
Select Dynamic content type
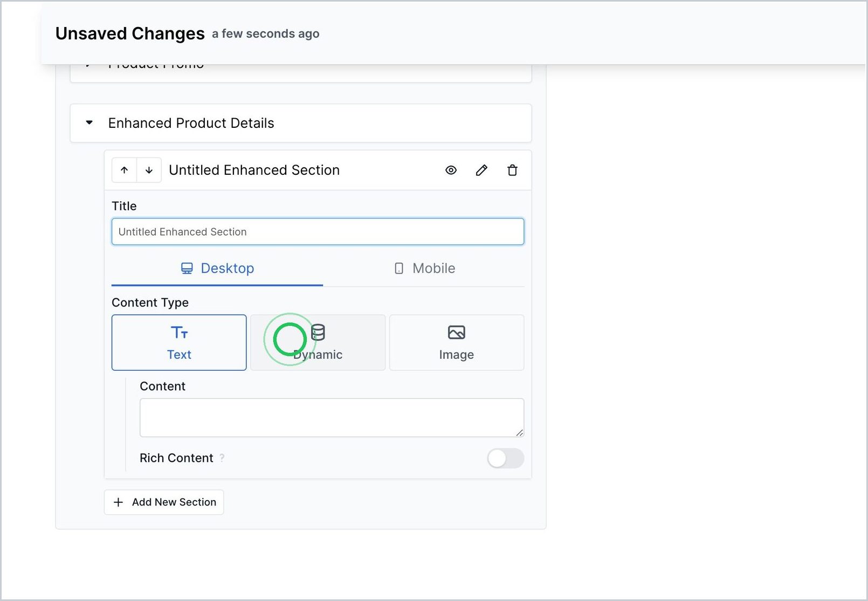point(318,343)
